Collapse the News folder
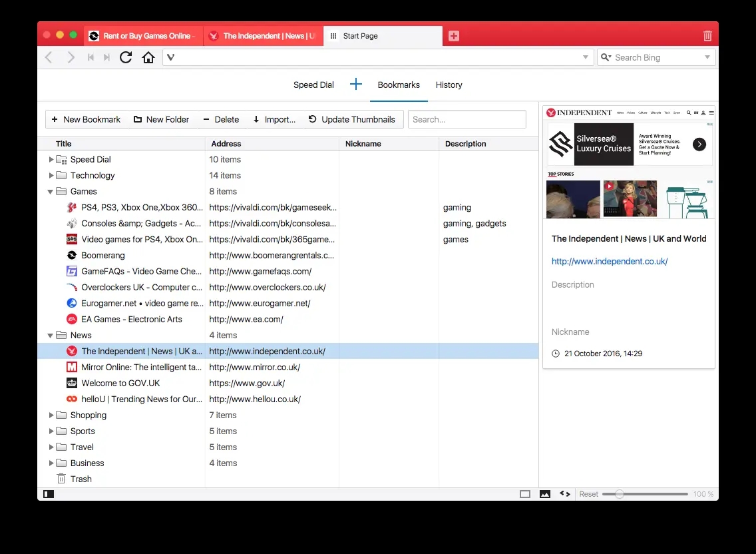The image size is (756, 554). coord(50,336)
